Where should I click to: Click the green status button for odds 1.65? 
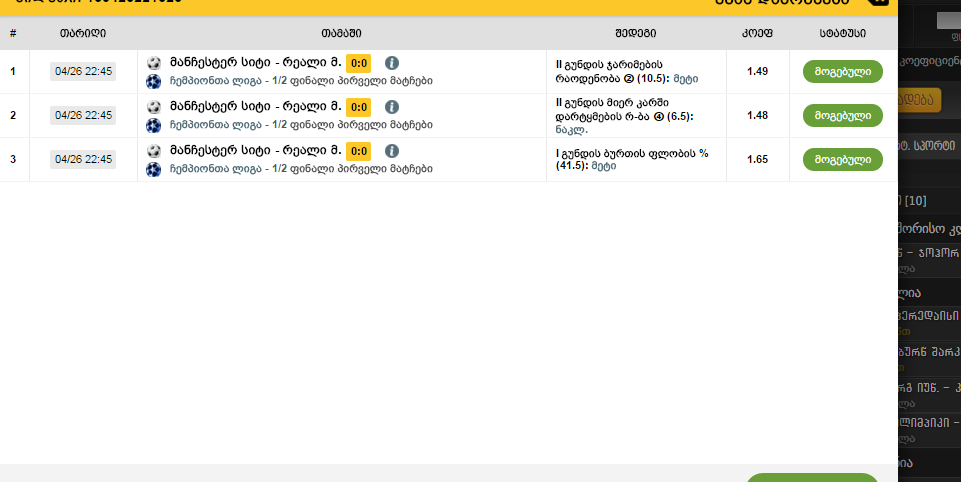[843, 159]
